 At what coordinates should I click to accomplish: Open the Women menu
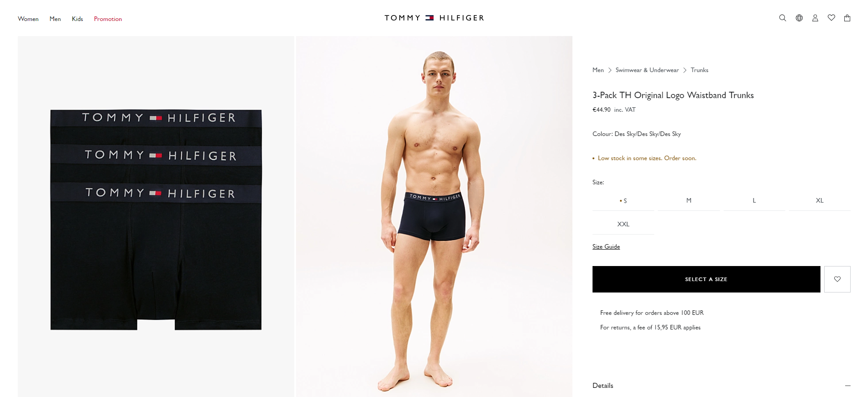pyautogui.click(x=28, y=19)
